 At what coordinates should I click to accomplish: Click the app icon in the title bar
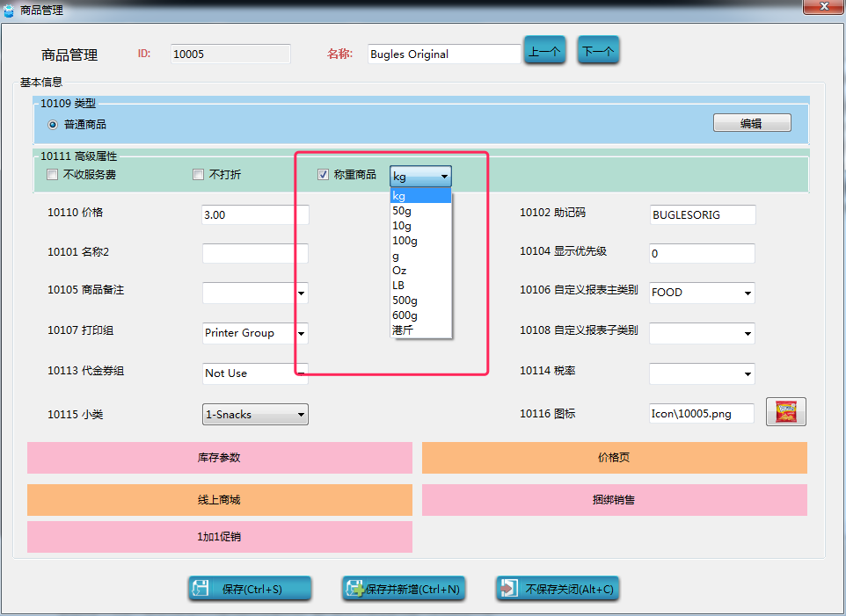9,10
